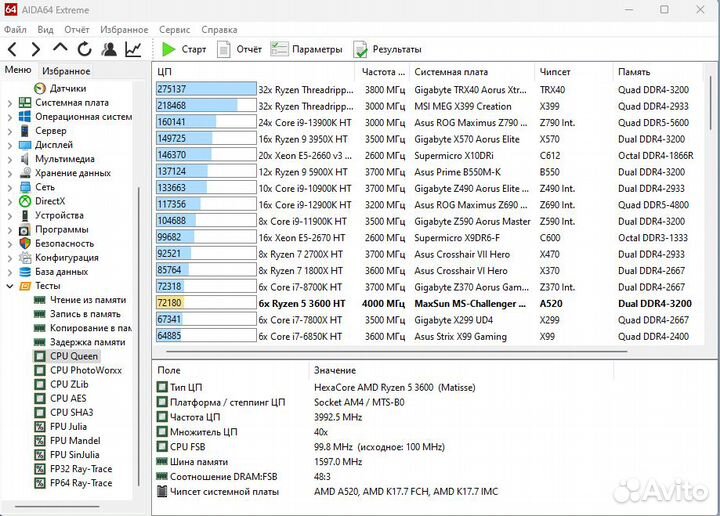Click the forward navigation arrow
This screenshot has width=720, height=516.
tap(36, 49)
